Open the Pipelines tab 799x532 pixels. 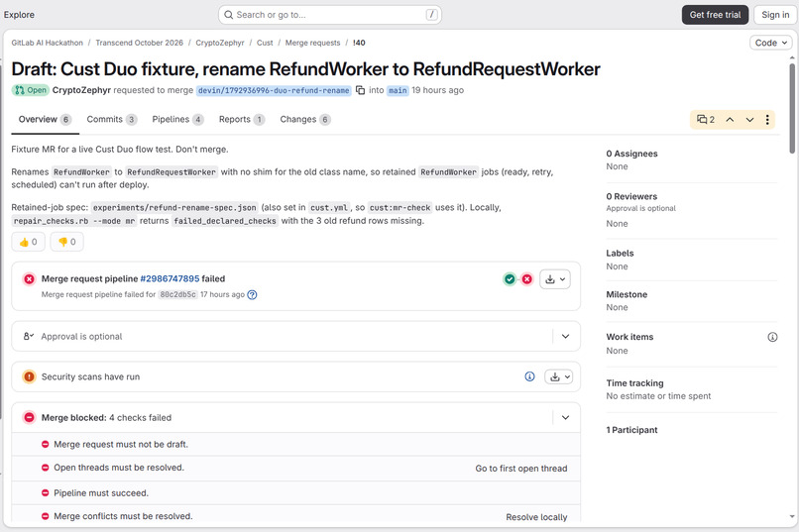[x=177, y=120]
